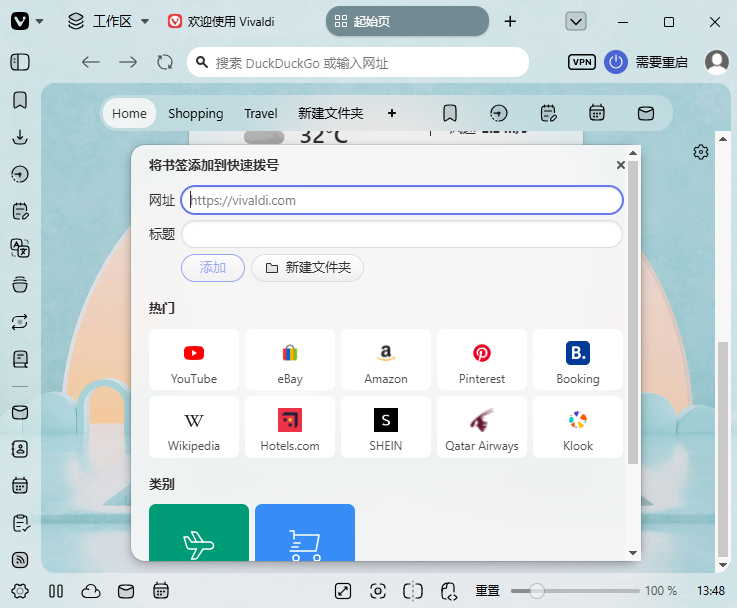This screenshot has width=737, height=608.
Task: Select the 起始页 tab
Action: [407, 21]
